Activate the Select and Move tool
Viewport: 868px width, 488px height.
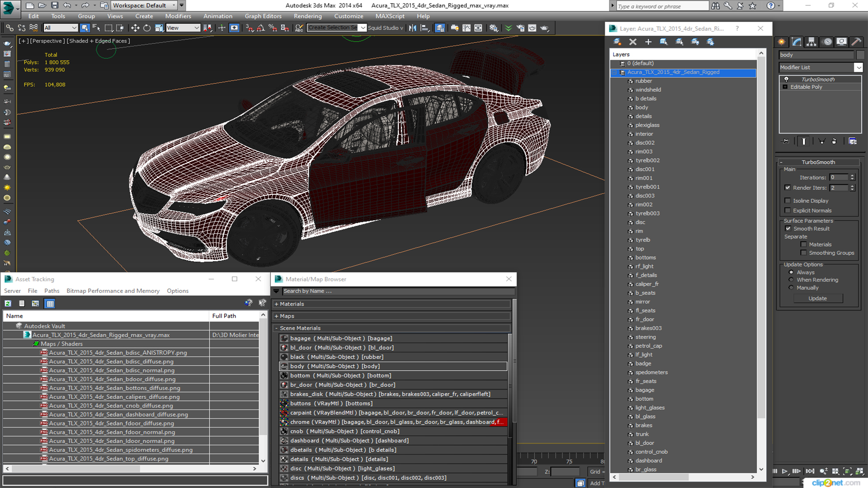(135, 28)
